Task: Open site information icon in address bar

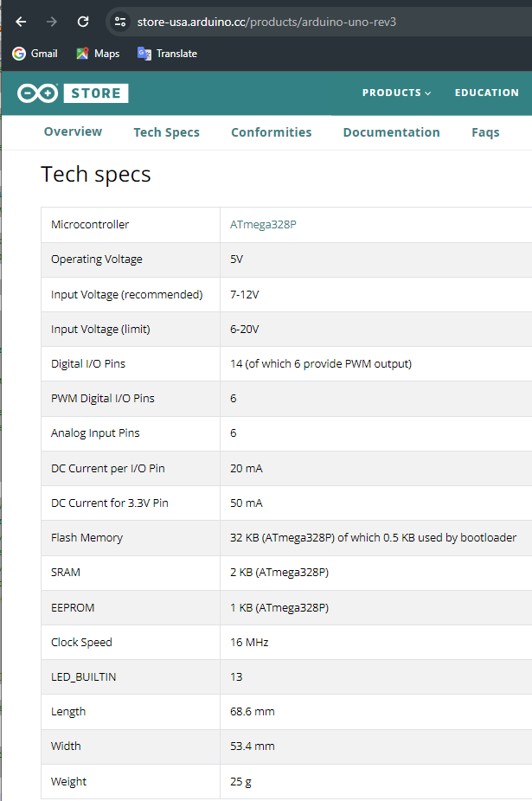Action: (x=120, y=22)
